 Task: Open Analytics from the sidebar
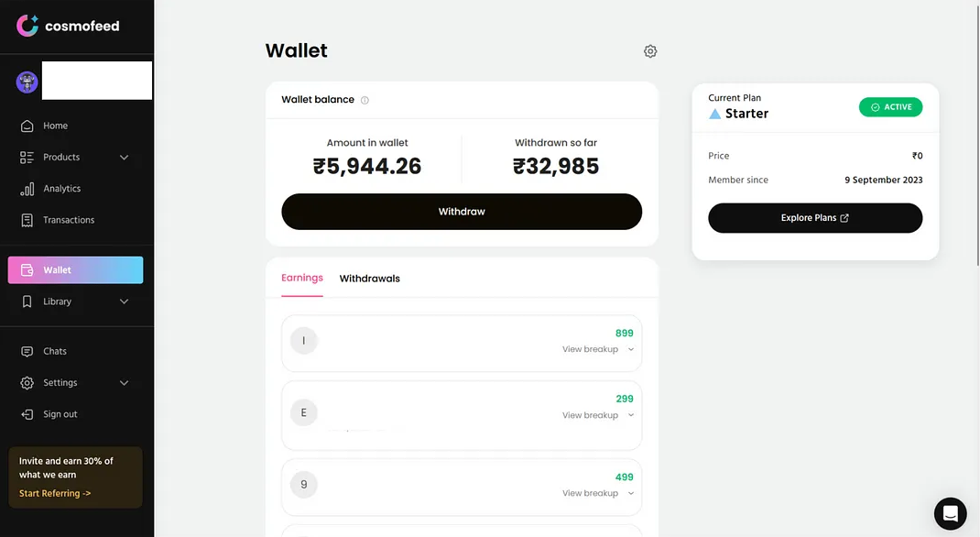[x=61, y=189]
